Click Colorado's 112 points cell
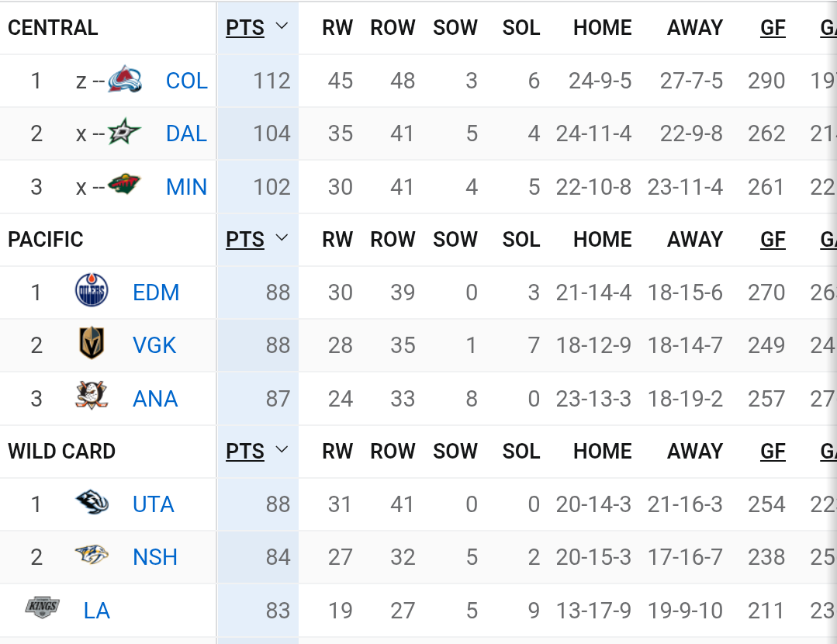 271,81
